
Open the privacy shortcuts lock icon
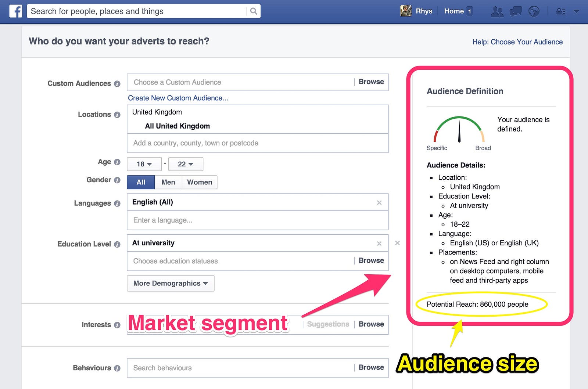pyautogui.click(x=561, y=11)
